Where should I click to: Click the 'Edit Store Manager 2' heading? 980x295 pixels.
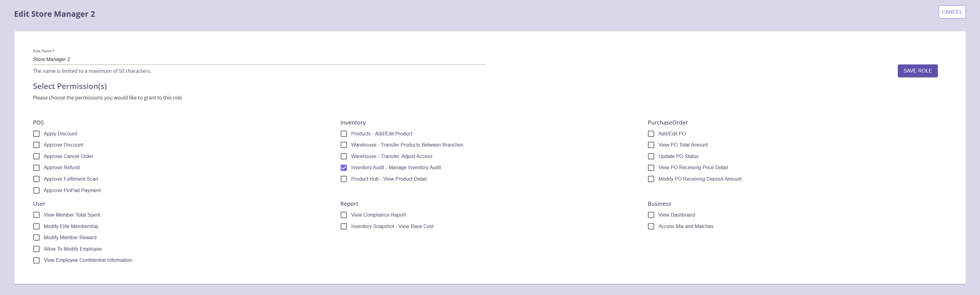pos(55,14)
